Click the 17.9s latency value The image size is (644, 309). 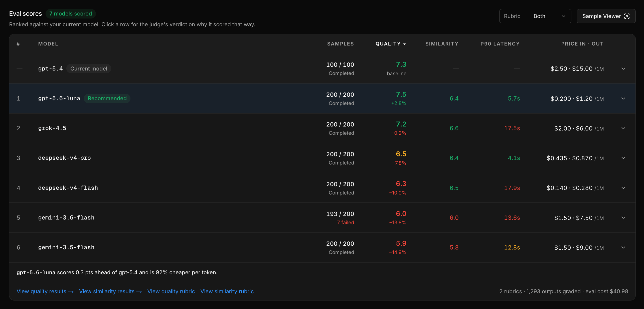point(512,188)
